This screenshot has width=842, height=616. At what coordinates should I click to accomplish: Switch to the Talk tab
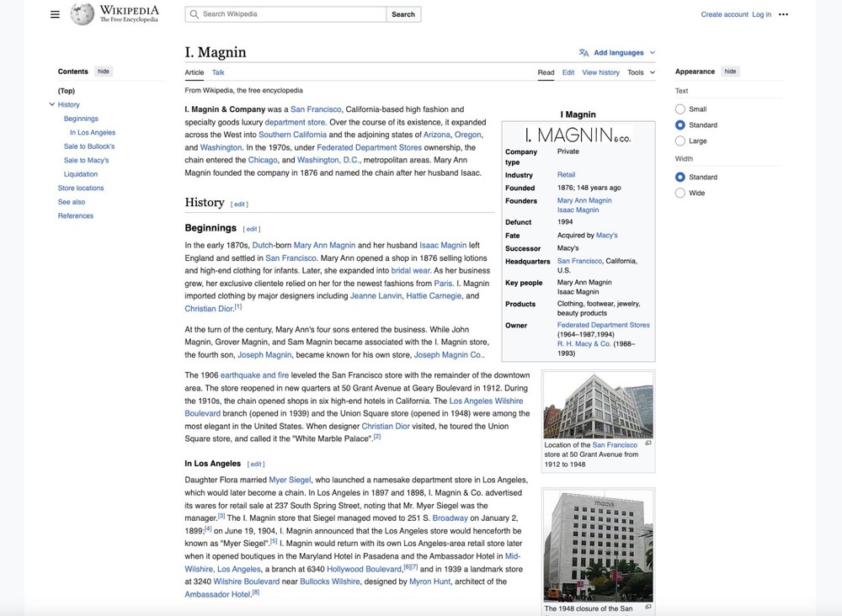click(x=218, y=72)
